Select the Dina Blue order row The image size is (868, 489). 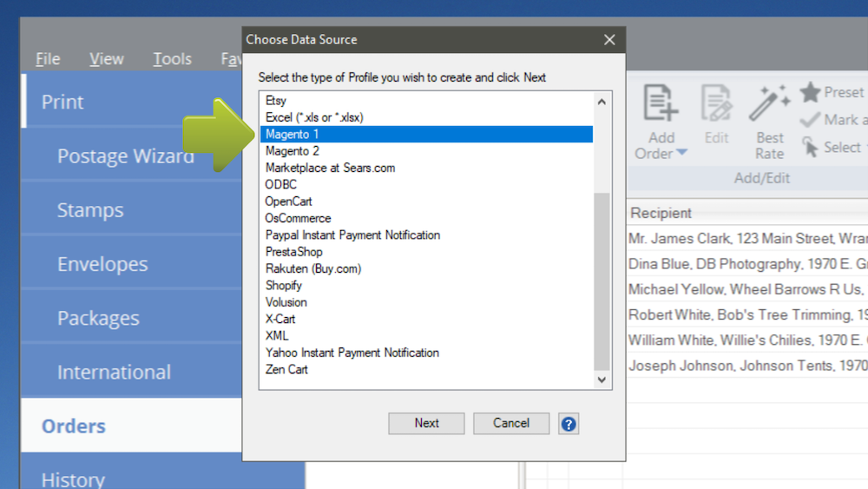coord(747,263)
